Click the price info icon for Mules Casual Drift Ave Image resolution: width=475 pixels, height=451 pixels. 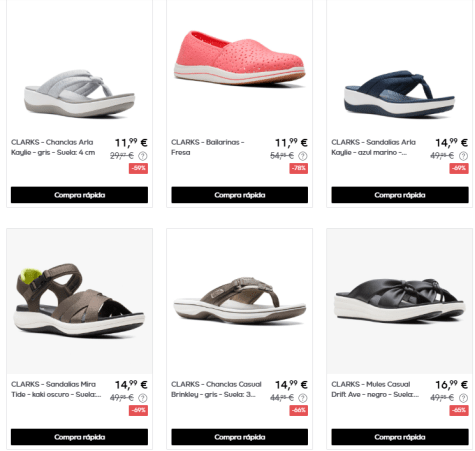coord(463,398)
